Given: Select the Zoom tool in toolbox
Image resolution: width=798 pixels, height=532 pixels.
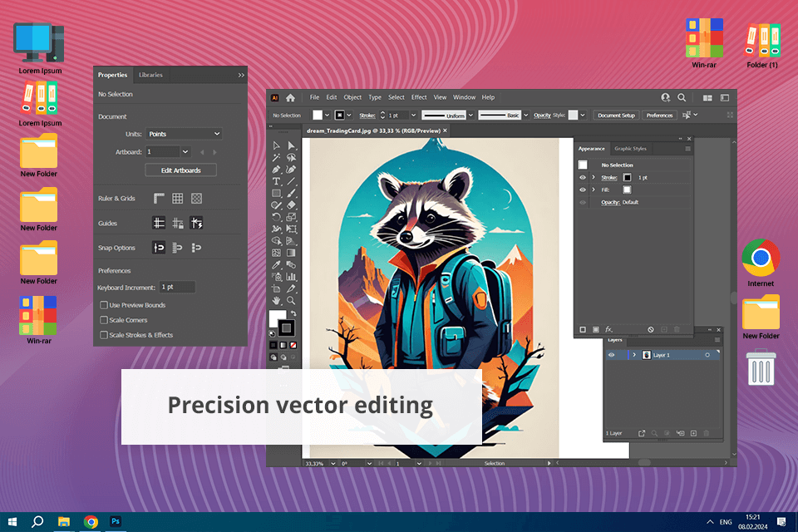Looking at the screenshot, I should pos(291,301).
